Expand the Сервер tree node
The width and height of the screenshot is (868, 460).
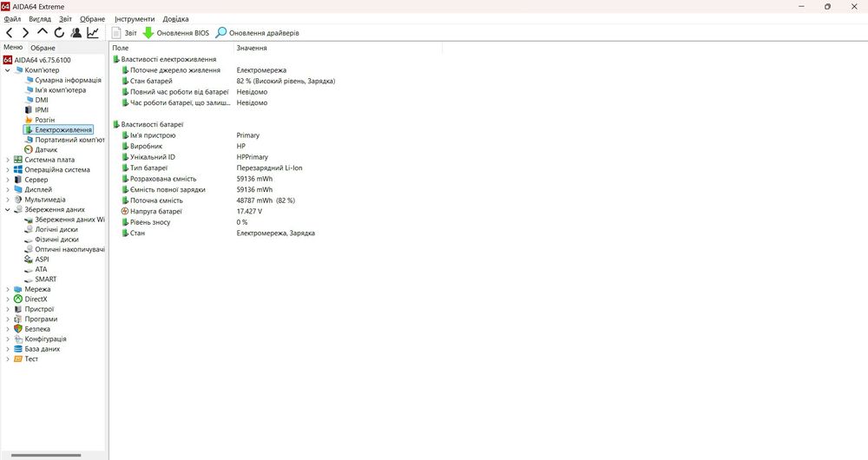point(8,180)
